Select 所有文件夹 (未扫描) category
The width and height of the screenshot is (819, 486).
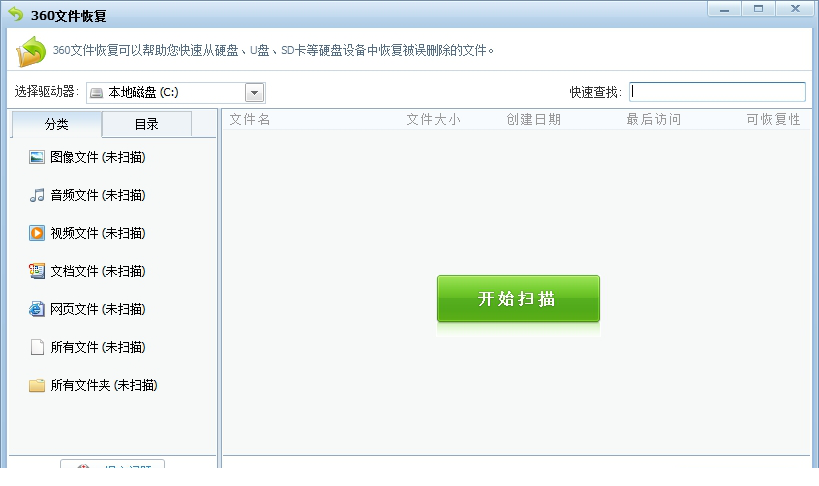[x=104, y=386]
